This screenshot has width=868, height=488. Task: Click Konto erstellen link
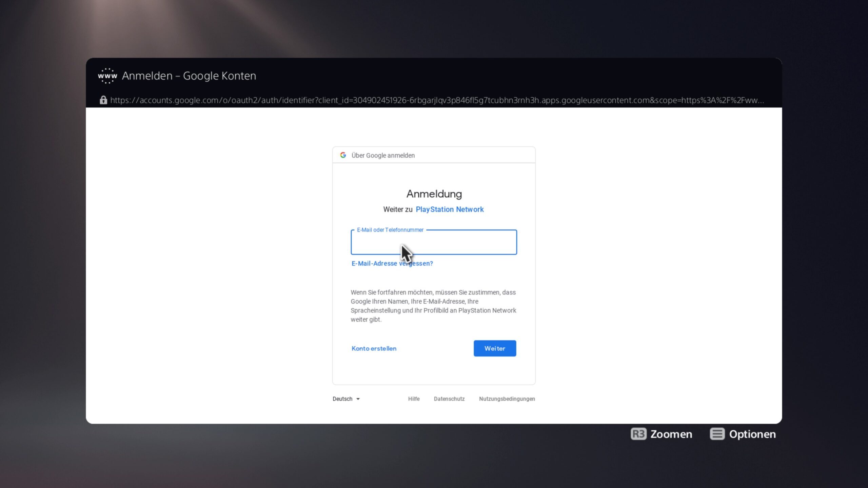[x=374, y=348]
